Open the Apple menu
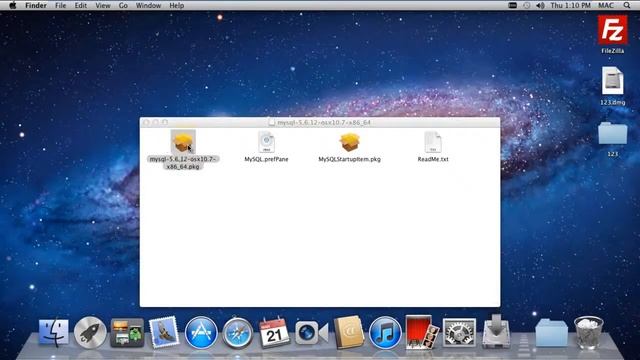Screen dimensions: 640x360 click(x=13, y=5)
